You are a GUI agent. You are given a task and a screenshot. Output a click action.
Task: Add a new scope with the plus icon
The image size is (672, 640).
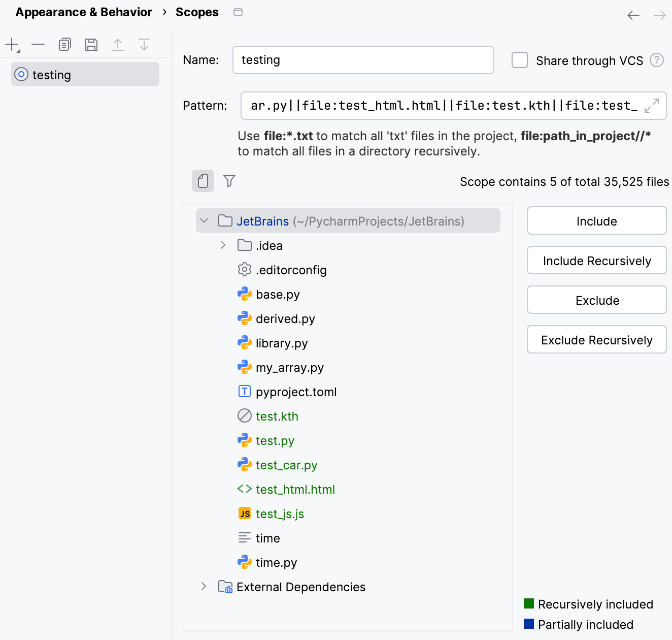click(11, 44)
